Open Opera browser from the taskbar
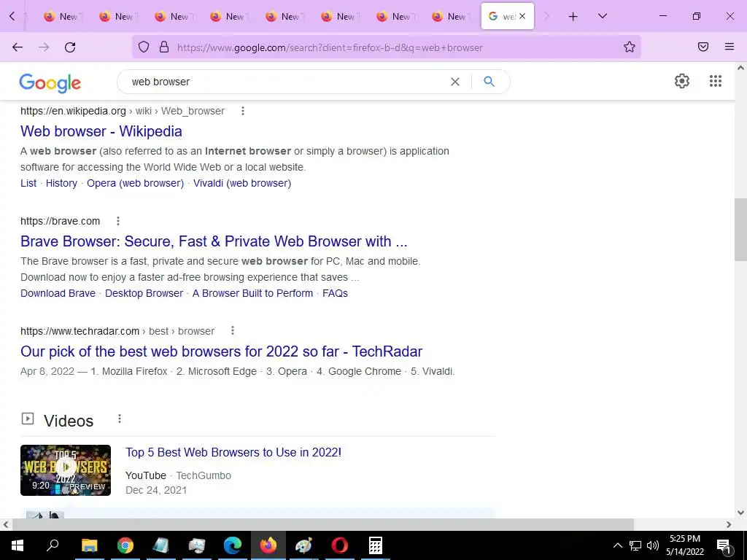 pyautogui.click(x=340, y=545)
